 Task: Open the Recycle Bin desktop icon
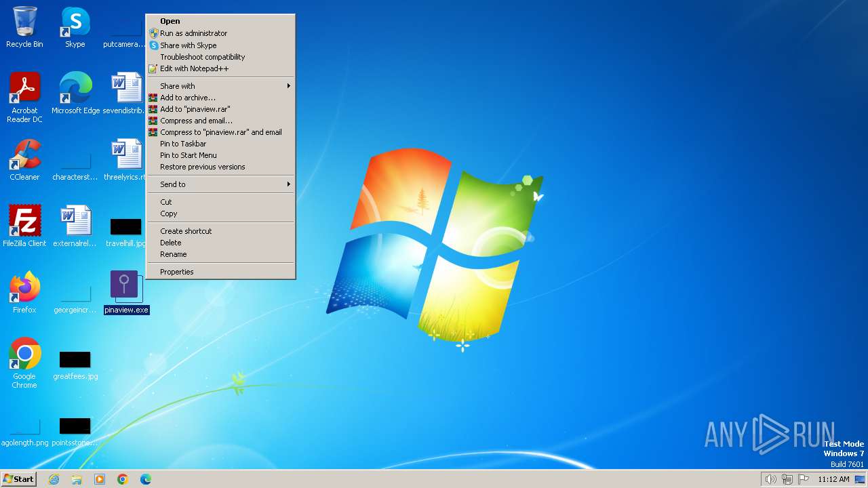coord(24,27)
